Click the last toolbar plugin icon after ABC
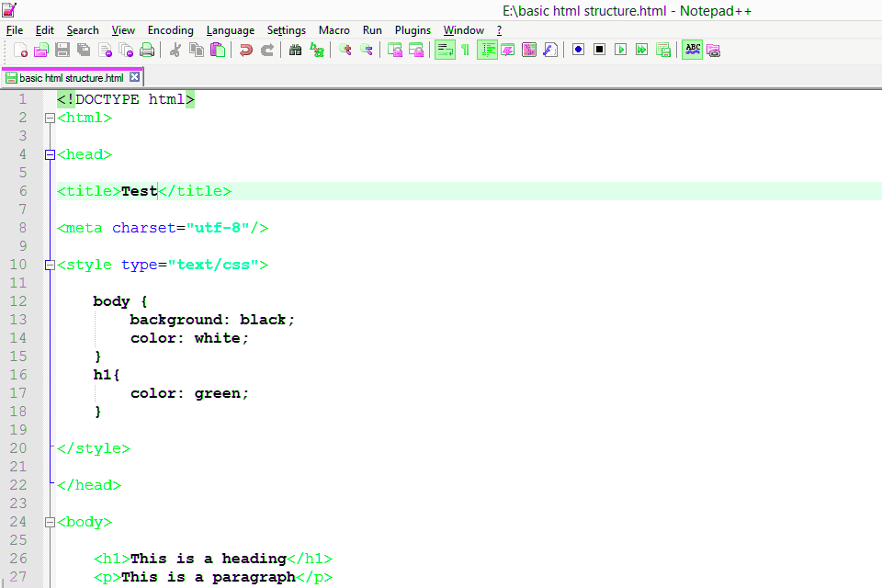The height and width of the screenshot is (588, 882). click(x=713, y=51)
